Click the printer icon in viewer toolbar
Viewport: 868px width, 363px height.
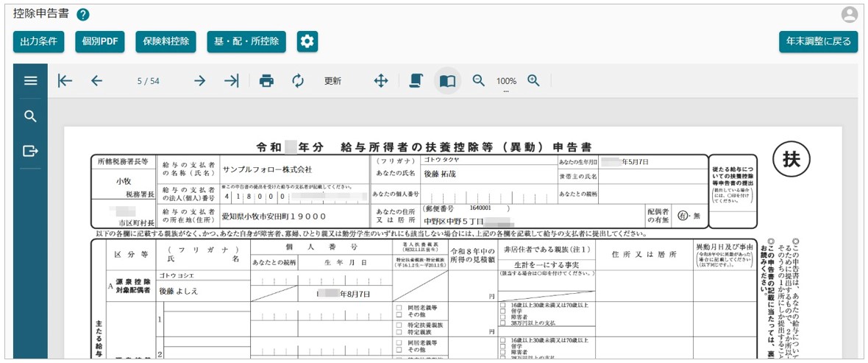(x=266, y=81)
